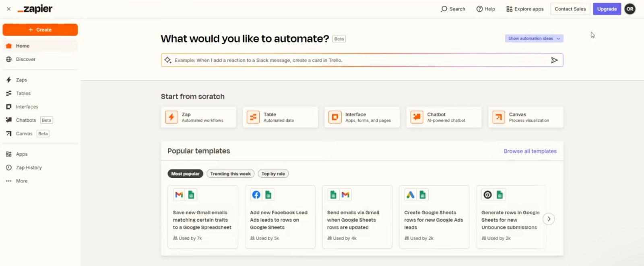Click the Canvas sidebar icon

[9, 133]
